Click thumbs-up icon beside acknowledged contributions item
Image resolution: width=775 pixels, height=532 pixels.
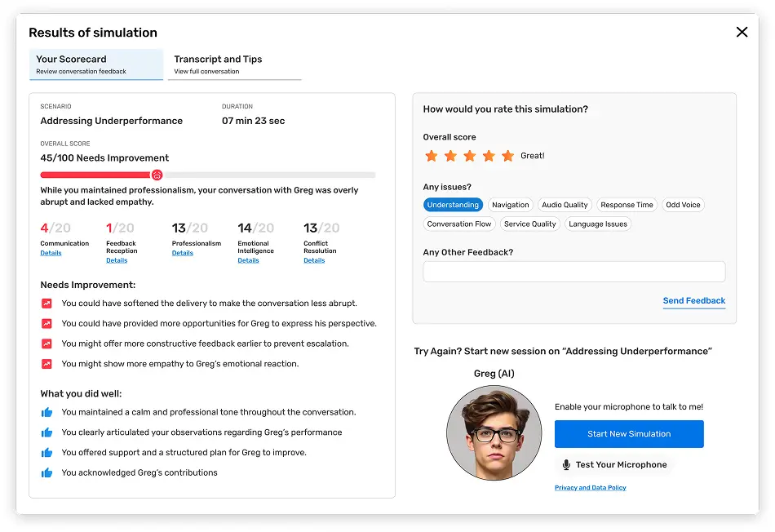[47, 472]
